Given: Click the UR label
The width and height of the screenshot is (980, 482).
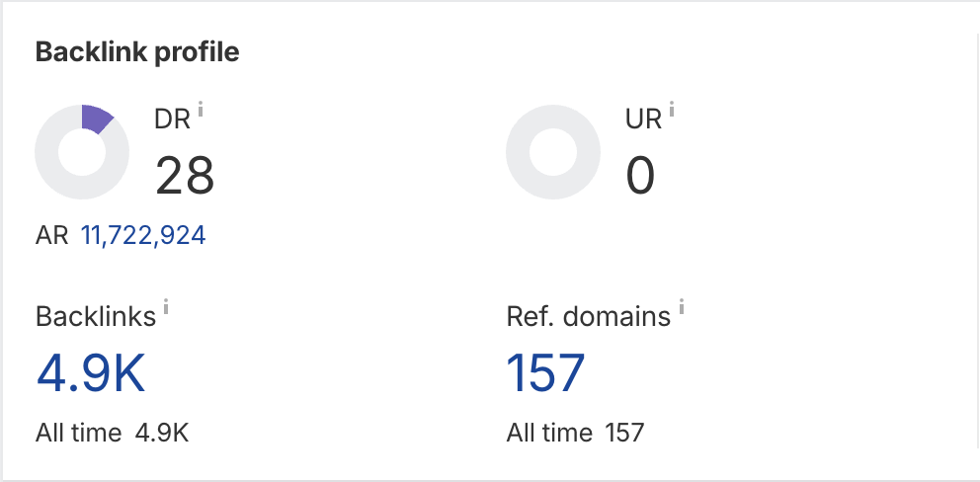Looking at the screenshot, I should point(644,120).
